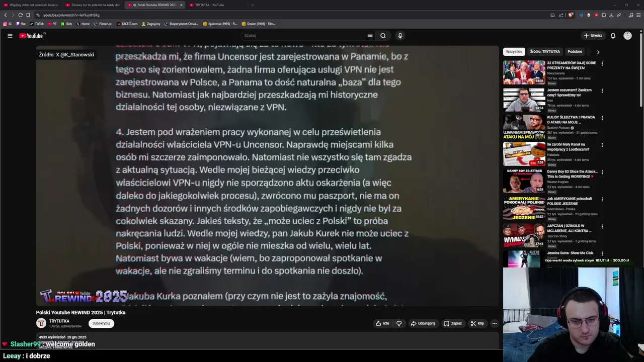Select the Źródło: TRYTUTKA filter chip

[545, 52]
